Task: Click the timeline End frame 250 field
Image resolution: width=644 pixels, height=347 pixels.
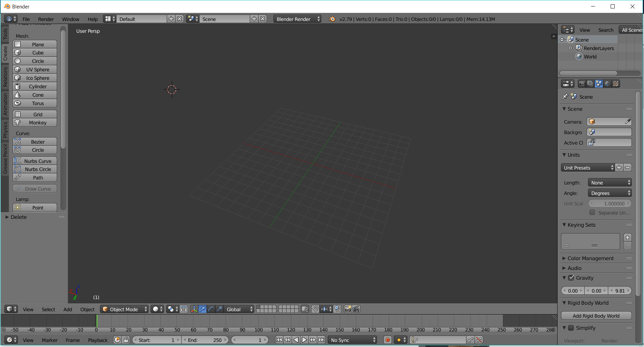Action: [206, 340]
